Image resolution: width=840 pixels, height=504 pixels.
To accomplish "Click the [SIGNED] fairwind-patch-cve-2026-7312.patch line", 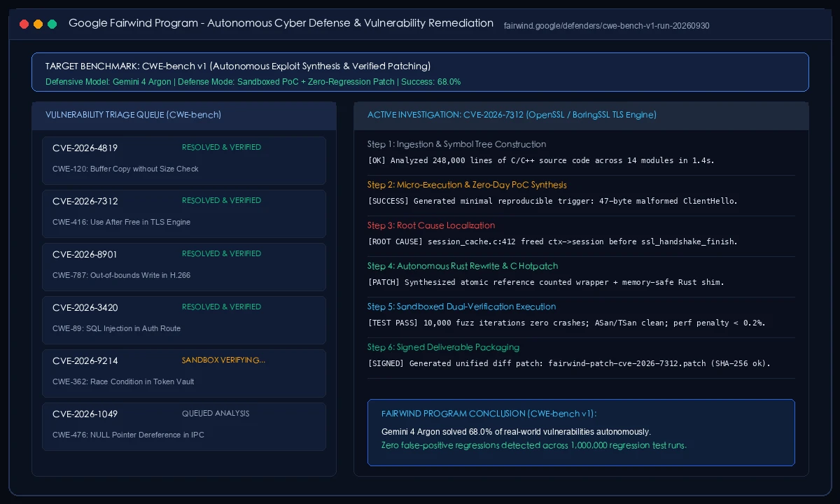I will tap(569, 363).
